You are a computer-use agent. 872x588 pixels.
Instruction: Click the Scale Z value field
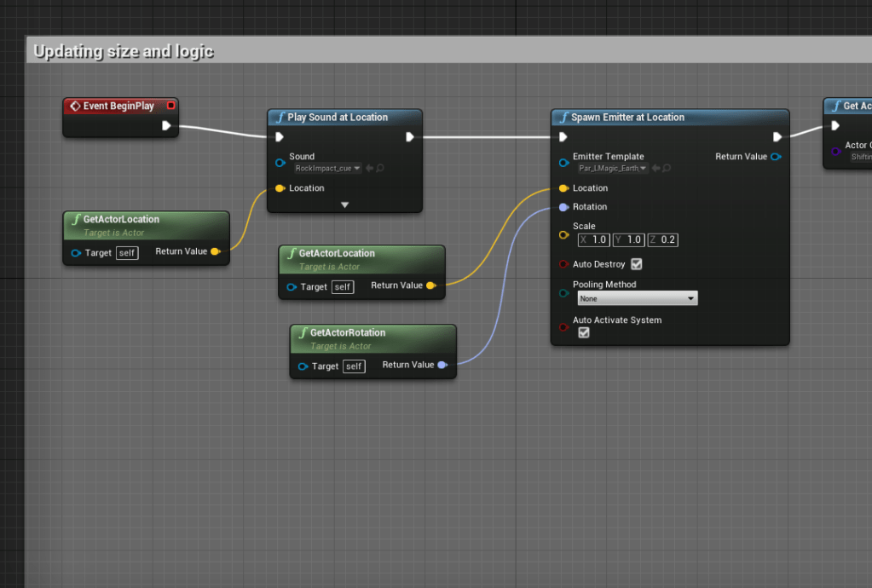[x=662, y=240]
